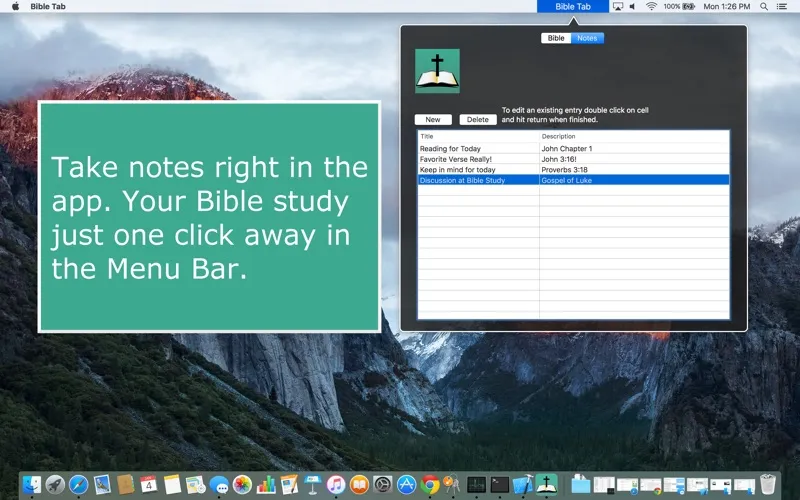
Task: Select the 'Favorite Verse Really!' title cell
Action: 478,159
